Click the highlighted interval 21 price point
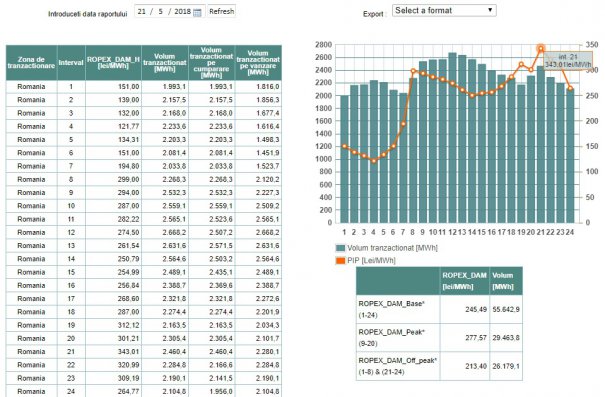The width and height of the screenshot is (605, 397). coord(541,49)
